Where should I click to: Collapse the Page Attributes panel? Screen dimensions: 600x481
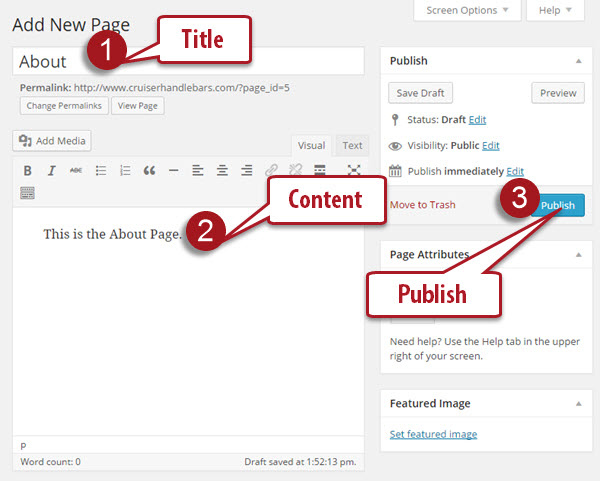click(x=579, y=255)
